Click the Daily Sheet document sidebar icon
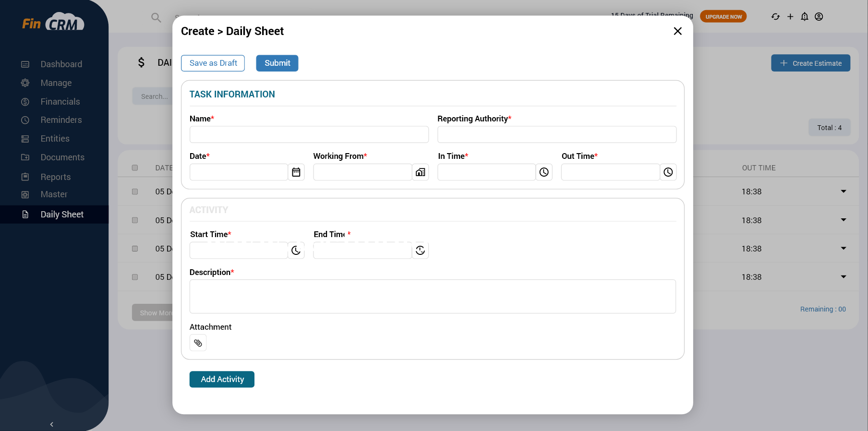868x431 pixels. (x=25, y=215)
